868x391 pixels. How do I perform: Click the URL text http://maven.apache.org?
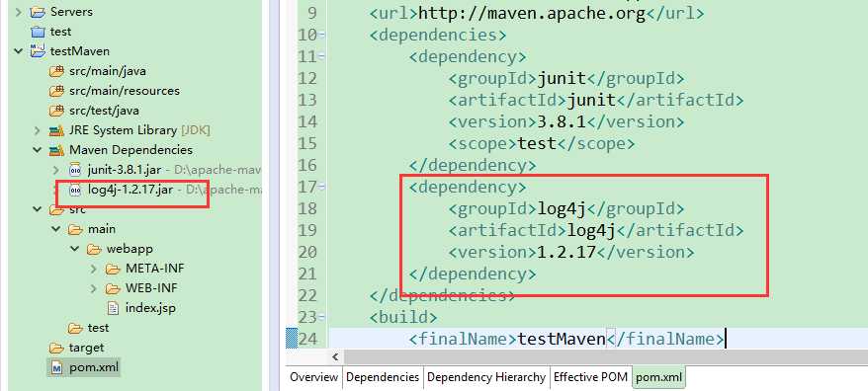(x=532, y=14)
